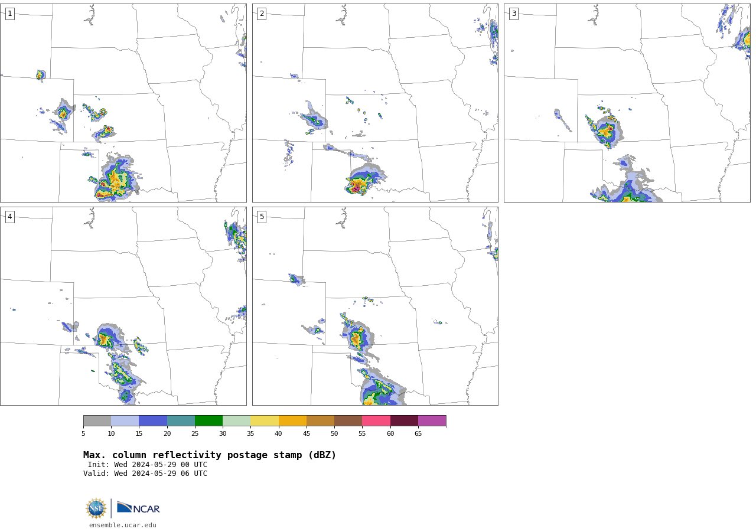The height and width of the screenshot is (532, 756).
Task: Click the colorbar tick label 5
Action: (83, 434)
